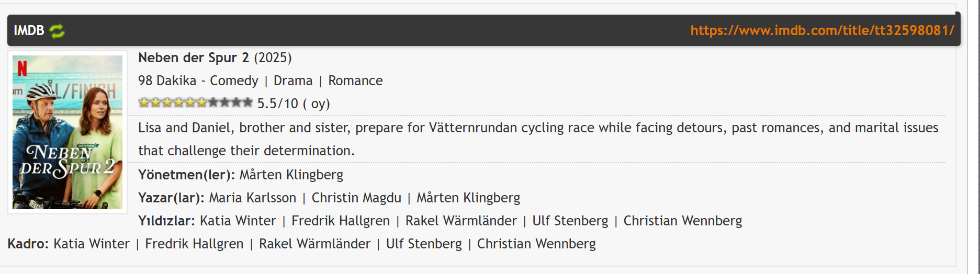The image size is (980, 274).
Task: Open writer Christin Magdu
Action: click(x=356, y=198)
